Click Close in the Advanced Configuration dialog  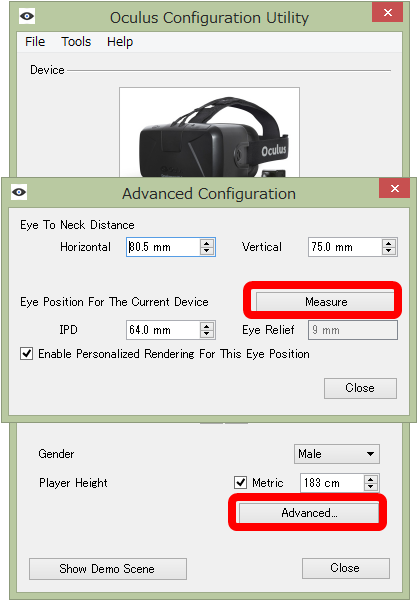(360, 388)
